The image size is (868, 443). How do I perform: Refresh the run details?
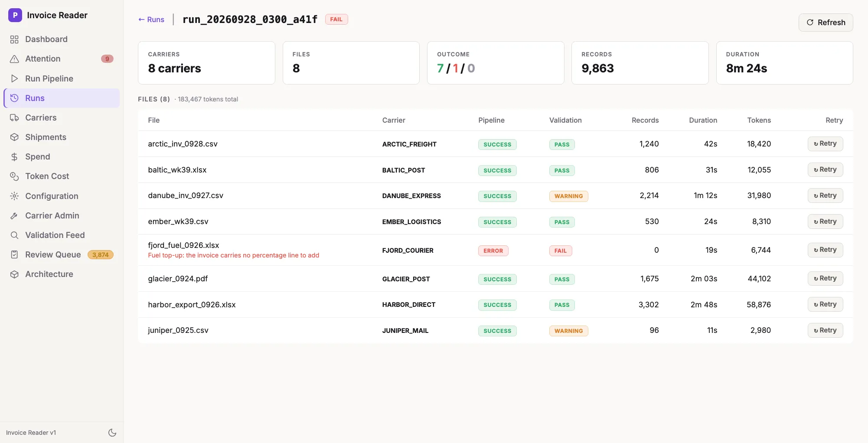[826, 23]
